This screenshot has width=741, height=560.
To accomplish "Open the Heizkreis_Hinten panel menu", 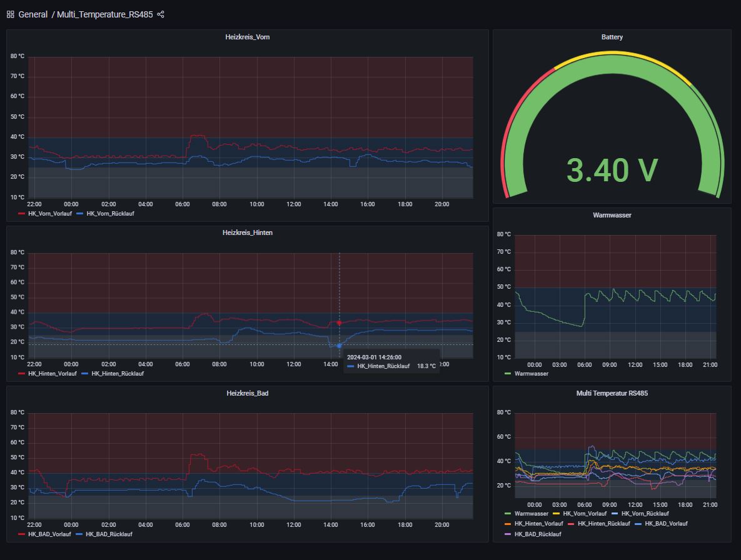I will click(x=246, y=232).
